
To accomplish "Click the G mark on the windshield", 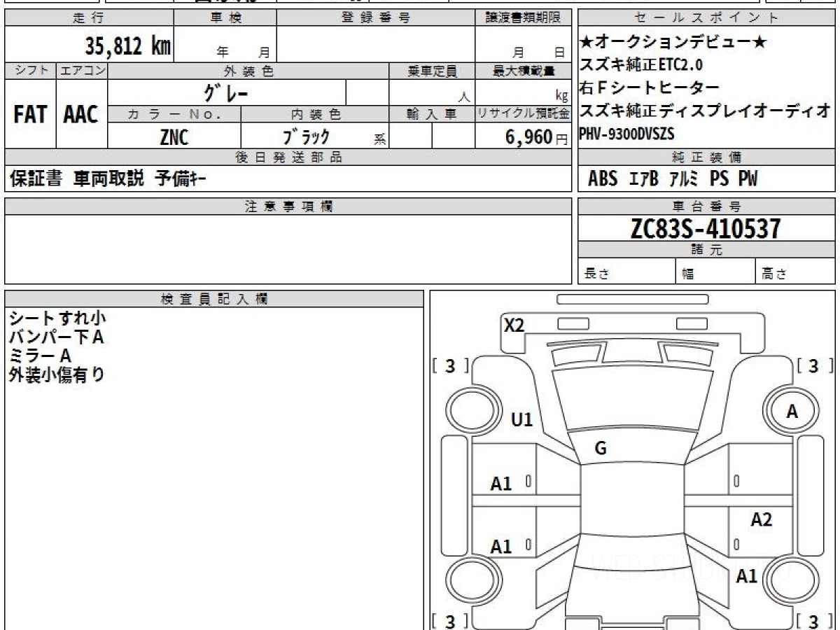I will [x=601, y=449].
